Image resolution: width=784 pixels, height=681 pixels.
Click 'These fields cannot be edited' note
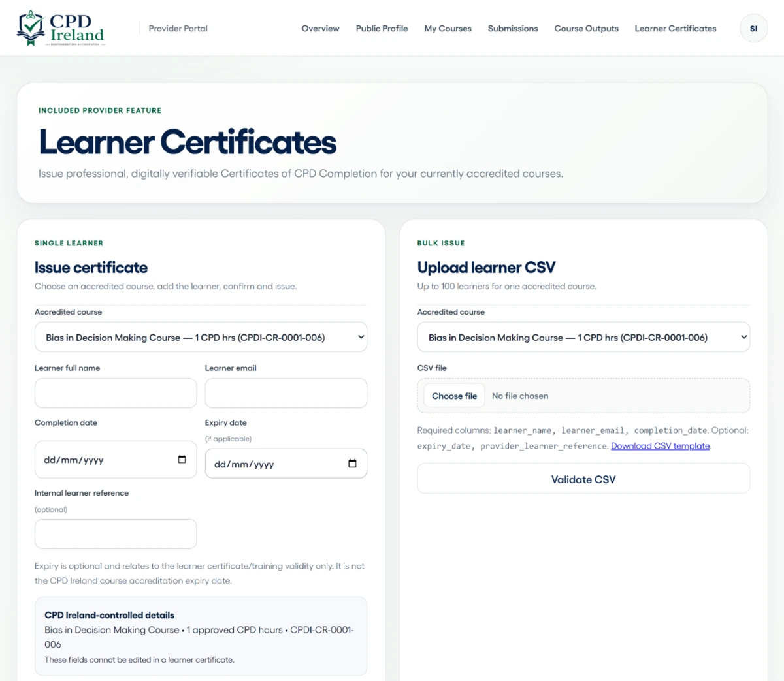(x=139, y=660)
